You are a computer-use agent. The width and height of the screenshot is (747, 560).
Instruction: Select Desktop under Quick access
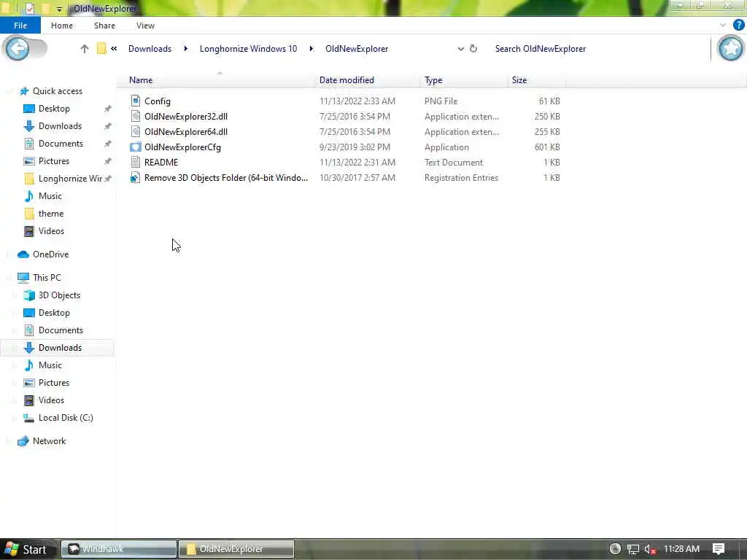tap(54, 109)
